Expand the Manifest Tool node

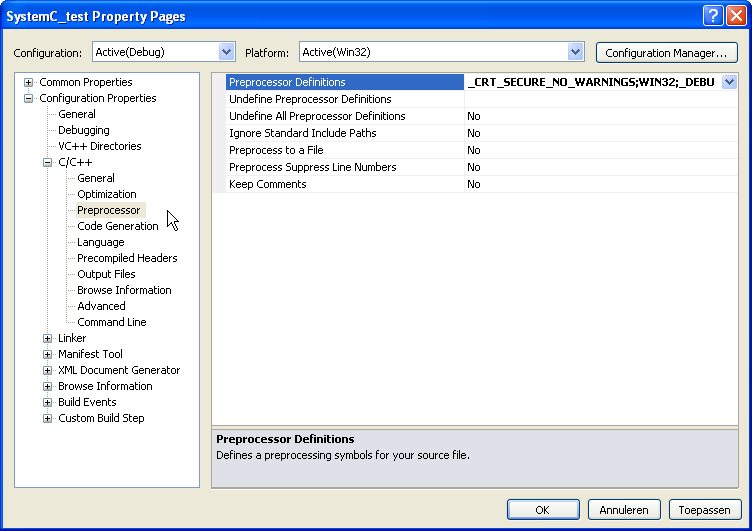coord(47,354)
